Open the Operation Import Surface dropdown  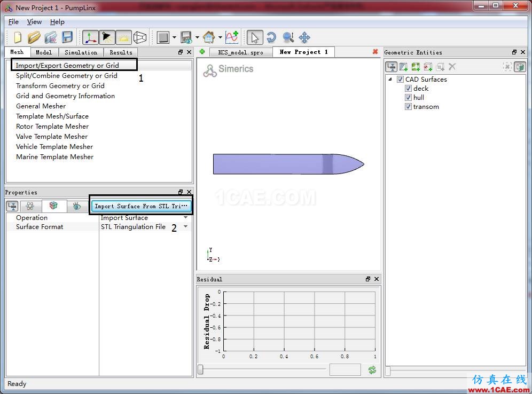tap(185, 217)
